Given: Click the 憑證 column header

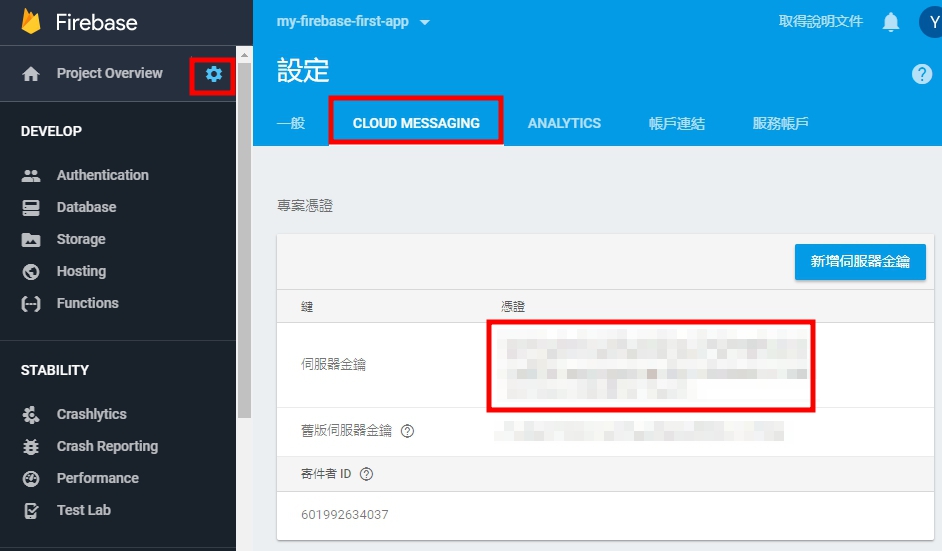Looking at the screenshot, I should 513,307.
